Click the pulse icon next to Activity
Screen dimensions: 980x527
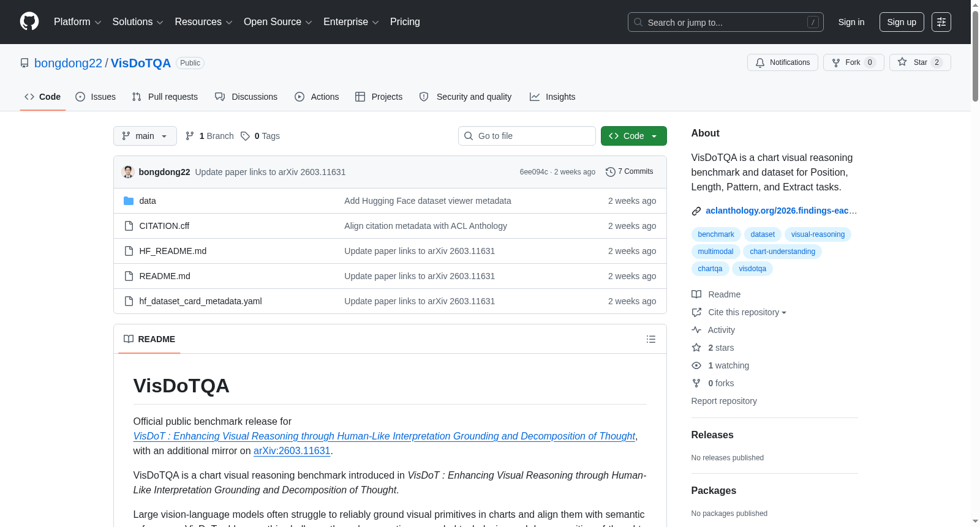click(696, 330)
